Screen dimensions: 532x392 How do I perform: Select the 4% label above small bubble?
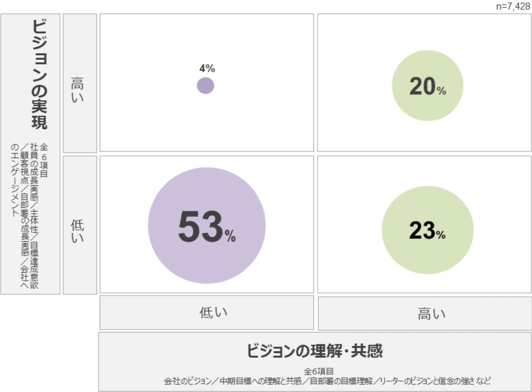[x=207, y=68]
